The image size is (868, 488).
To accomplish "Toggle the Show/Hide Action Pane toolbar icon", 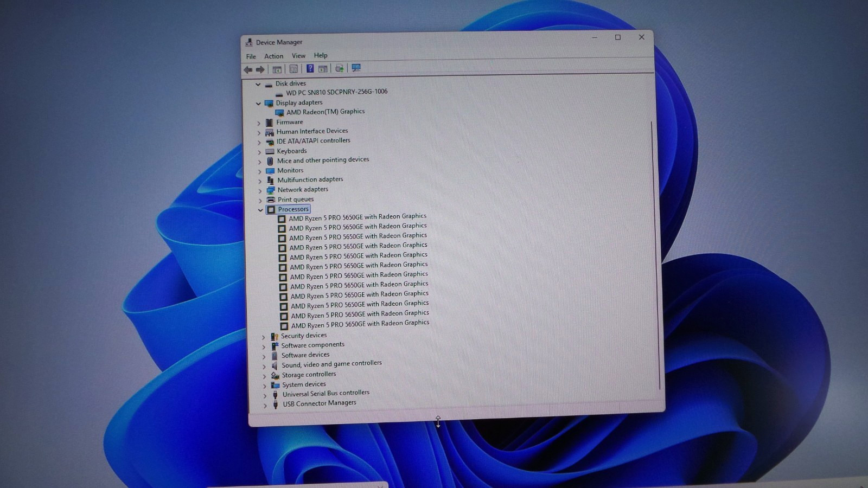I will 323,69.
